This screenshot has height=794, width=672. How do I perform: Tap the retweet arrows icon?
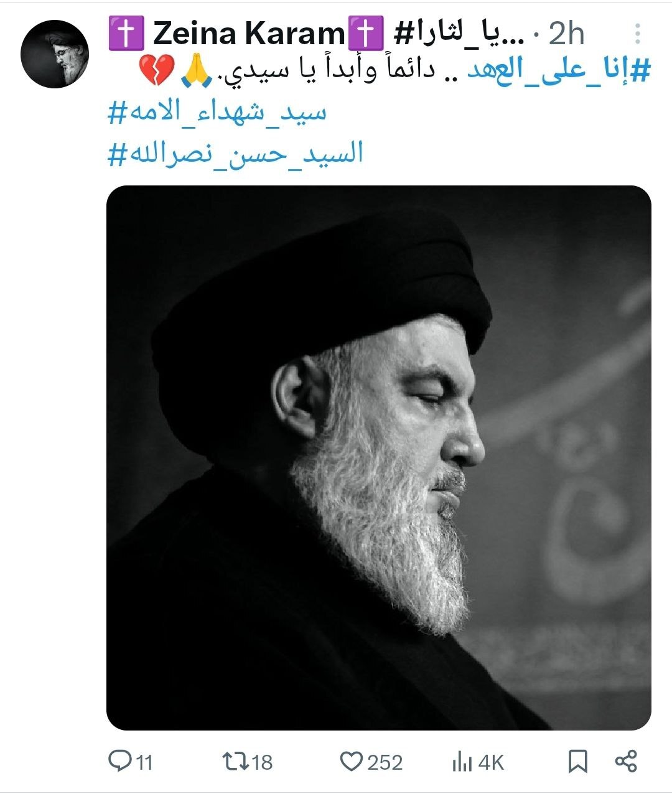tap(236, 760)
